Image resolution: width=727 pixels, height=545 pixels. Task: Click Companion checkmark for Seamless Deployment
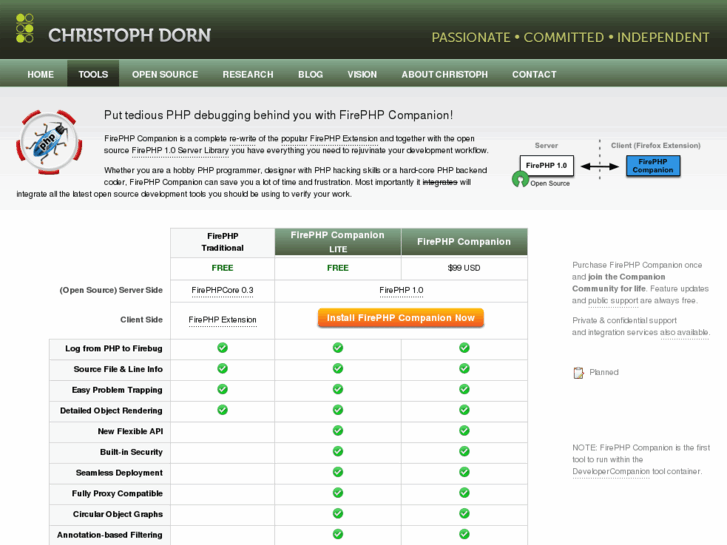(464, 472)
